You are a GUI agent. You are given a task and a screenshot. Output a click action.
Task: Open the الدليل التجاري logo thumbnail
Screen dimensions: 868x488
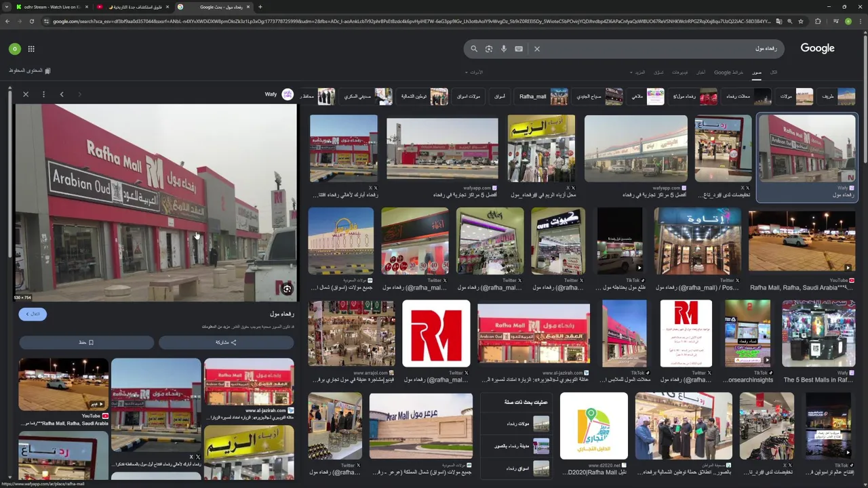[593, 426]
